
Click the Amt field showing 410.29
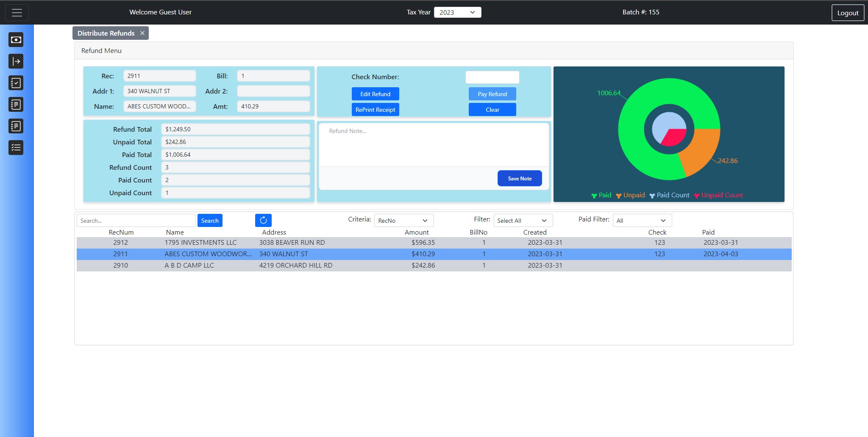(273, 106)
